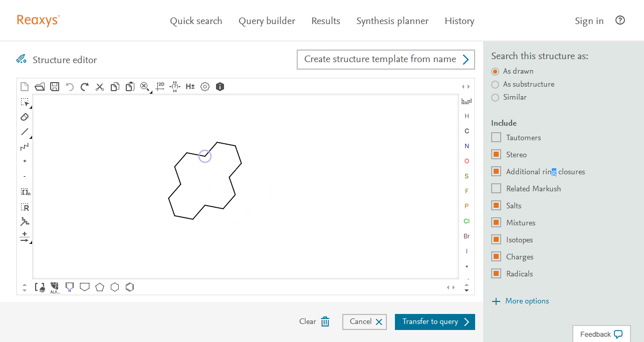644x342 pixels.
Task: Select the single bond line tool
Action: tap(25, 132)
